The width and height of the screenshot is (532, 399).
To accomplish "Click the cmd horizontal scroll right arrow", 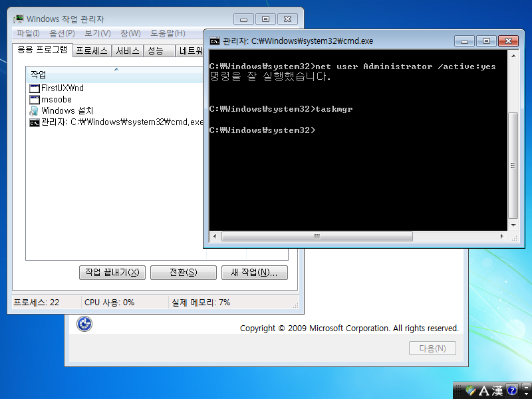I will click(x=502, y=237).
